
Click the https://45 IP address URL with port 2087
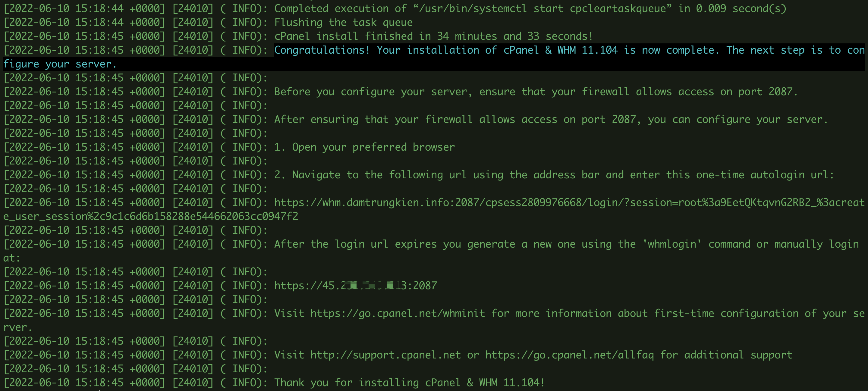356,286
